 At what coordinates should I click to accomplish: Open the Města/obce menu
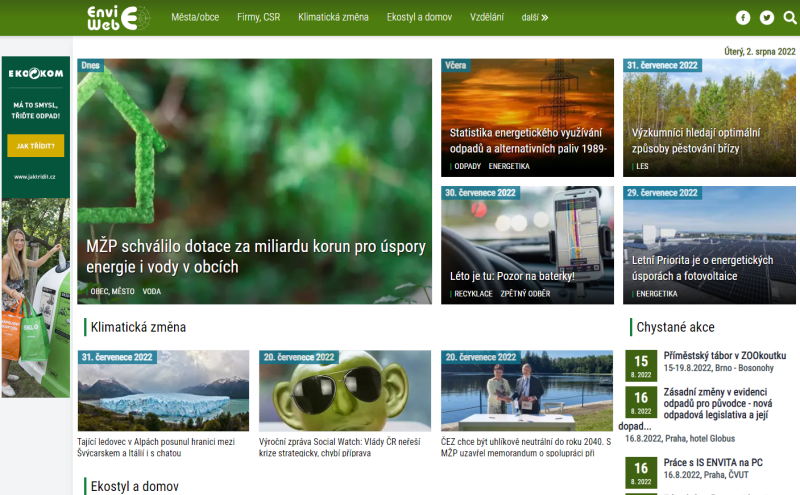click(195, 17)
